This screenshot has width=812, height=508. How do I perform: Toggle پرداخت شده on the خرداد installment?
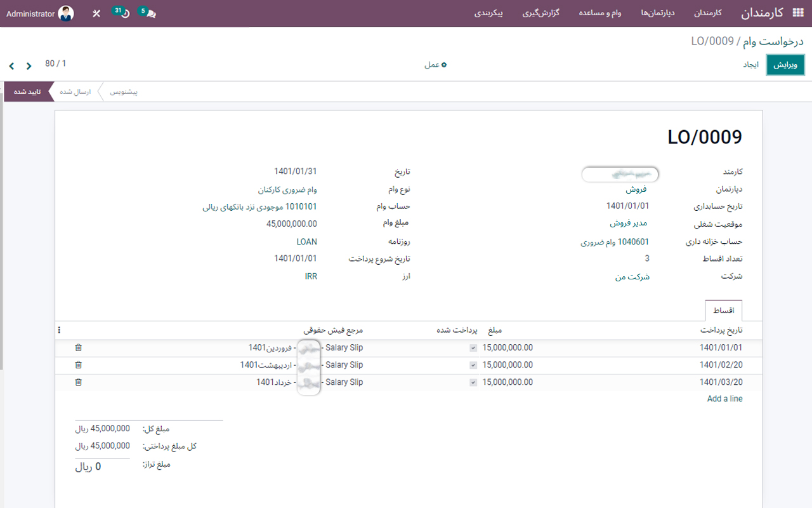[473, 382]
